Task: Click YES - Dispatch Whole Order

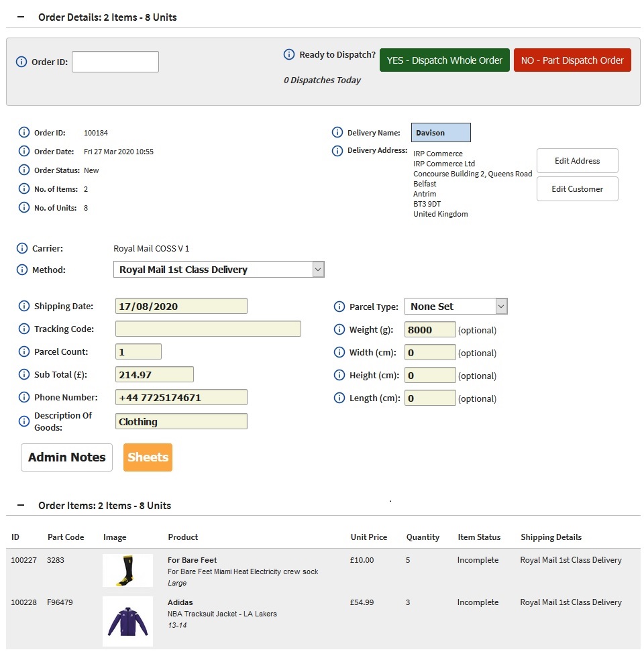Action: [x=444, y=60]
